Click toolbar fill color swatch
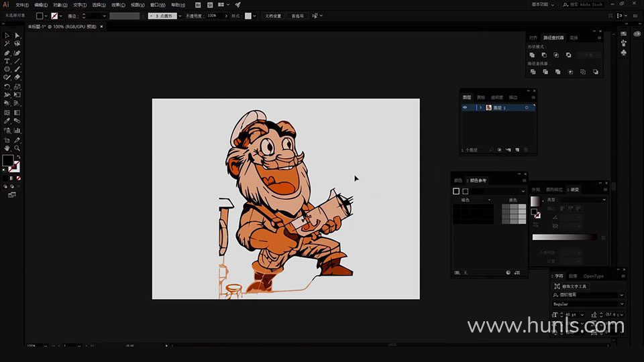 (x=8, y=160)
